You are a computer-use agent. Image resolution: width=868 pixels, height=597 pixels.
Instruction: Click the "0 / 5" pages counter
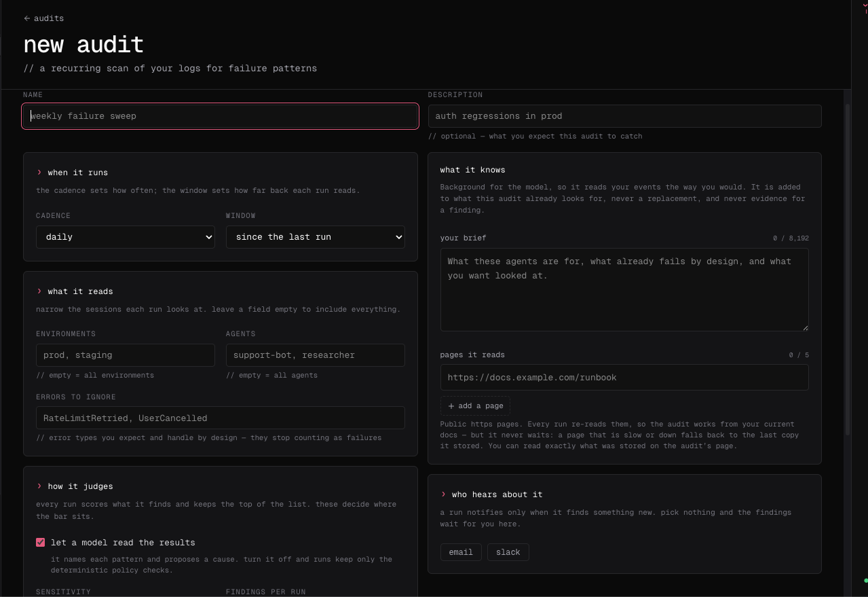pyautogui.click(x=799, y=355)
